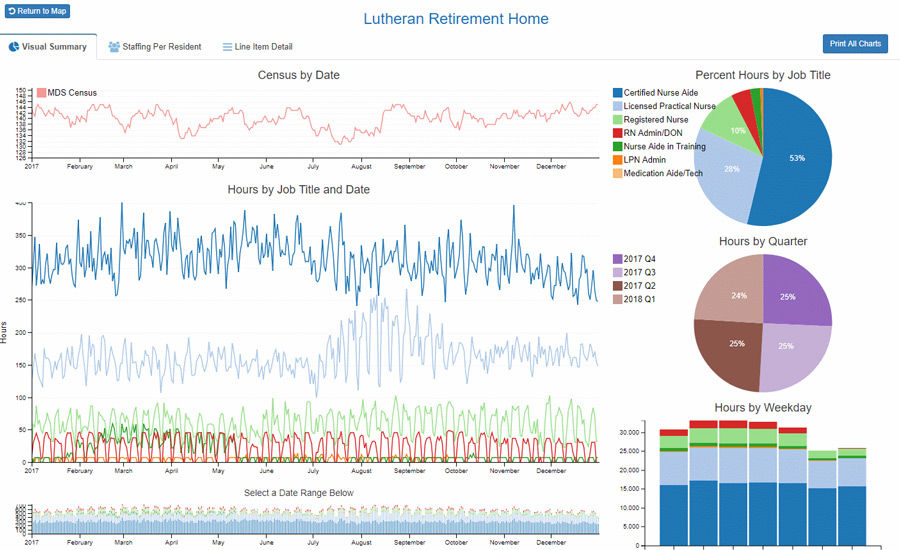Click the Certified Nurse Aide legend swatch
The width and height of the screenshot is (900, 550).
pyautogui.click(x=618, y=92)
